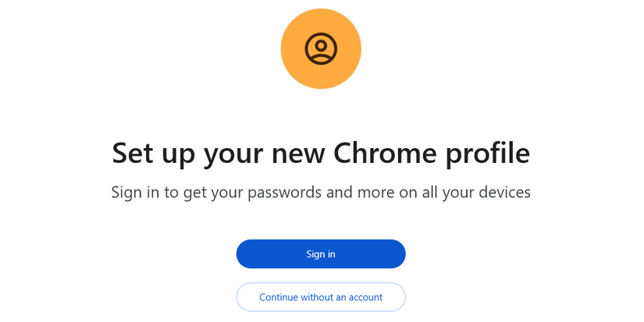Click the subtitle about passwords on all devices
This screenshot has width=644, height=322.
pos(321,192)
